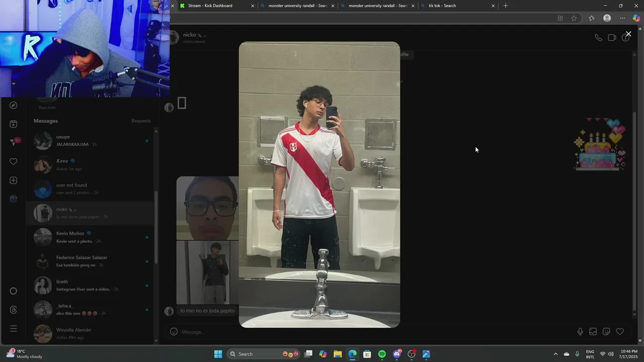Open the dark mirror selfie thumbnail

pyautogui.click(x=207, y=273)
